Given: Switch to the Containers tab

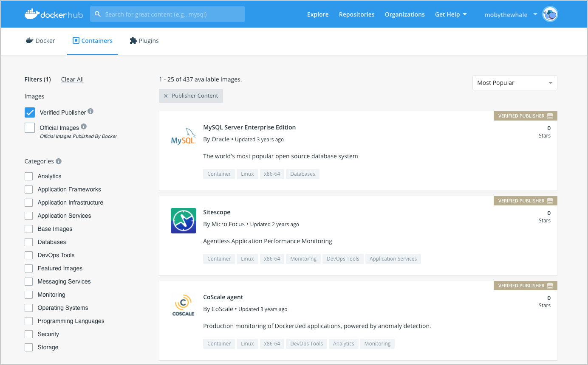Looking at the screenshot, I should pyautogui.click(x=93, y=41).
